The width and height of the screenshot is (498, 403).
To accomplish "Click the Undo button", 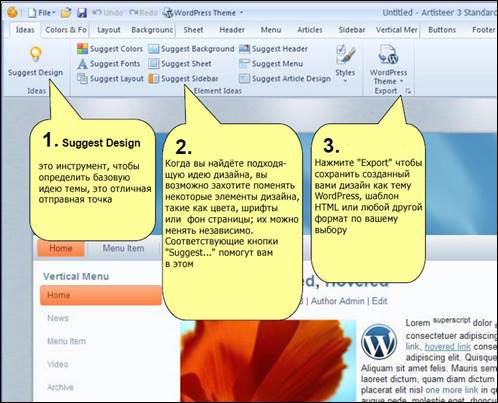I will click(x=108, y=13).
